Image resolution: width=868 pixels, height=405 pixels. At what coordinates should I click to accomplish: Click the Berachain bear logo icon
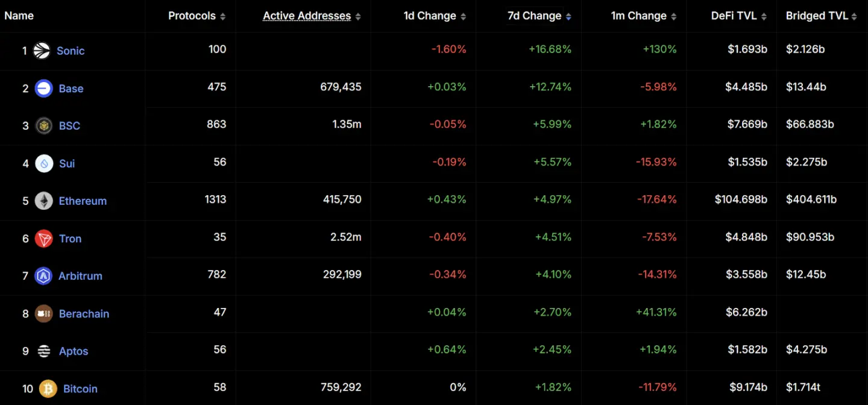(x=43, y=313)
